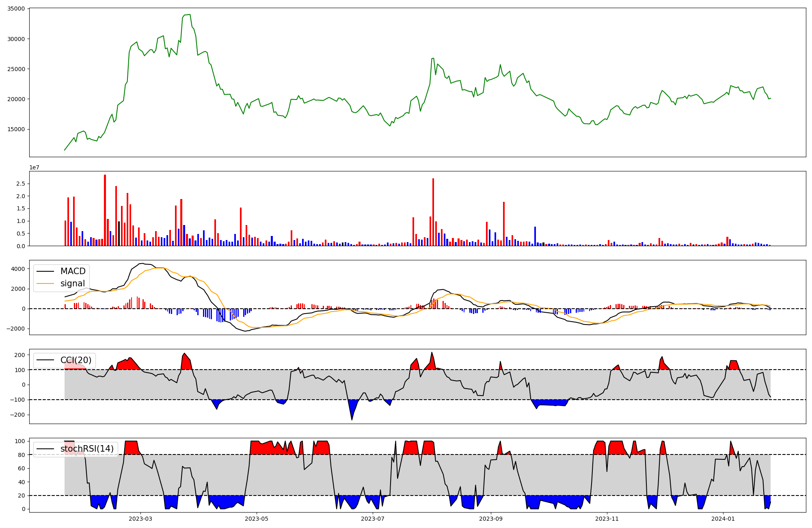The image size is (812, 528).
Task: Click the 2023-03 date tick label
Action: [x=140, y=519]
